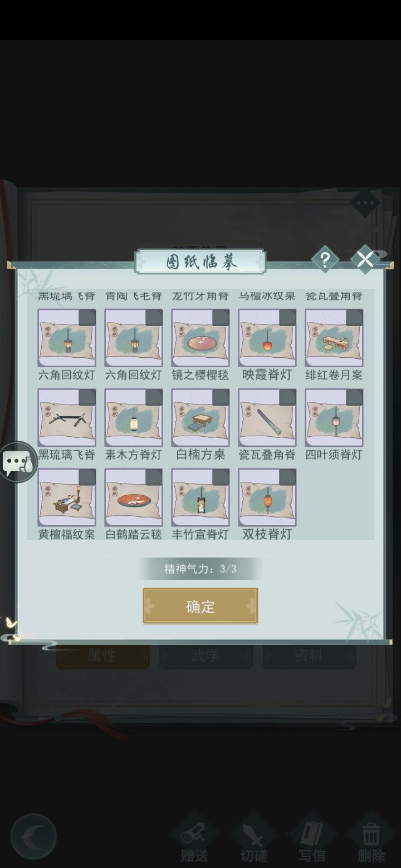Switch to the 武学 tab
The image size is (401, 868).
205,656
